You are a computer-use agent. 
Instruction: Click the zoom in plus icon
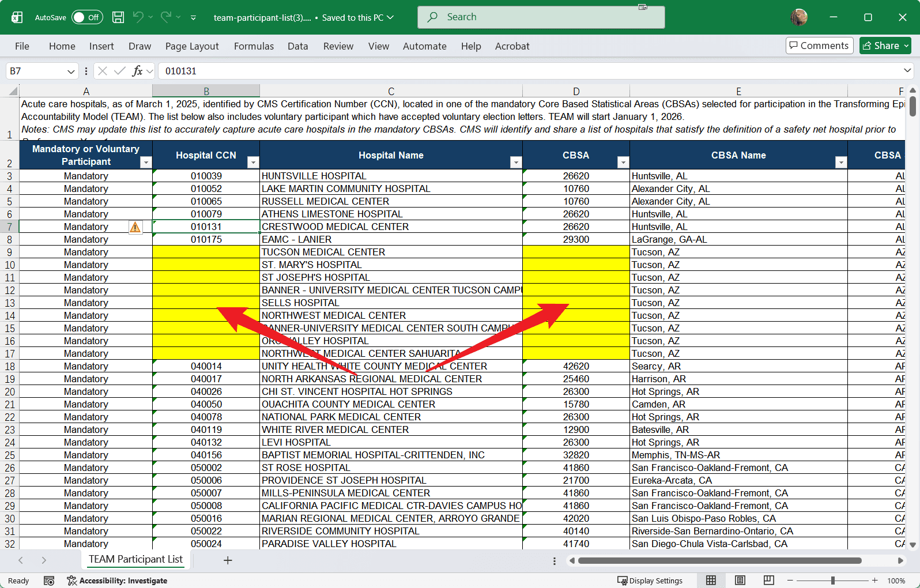coord(875,581)
